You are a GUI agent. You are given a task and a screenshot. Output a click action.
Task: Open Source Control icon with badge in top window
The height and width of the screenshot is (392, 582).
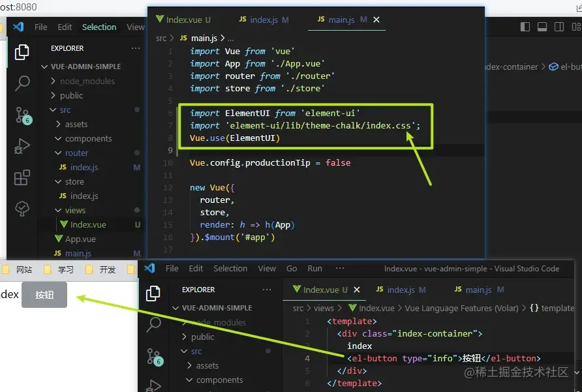coord(23,115)
